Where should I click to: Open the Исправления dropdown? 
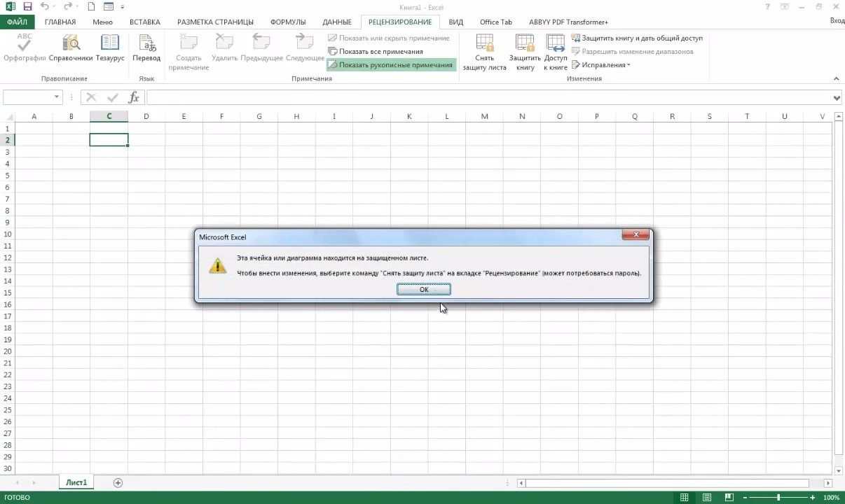(602, 64)
